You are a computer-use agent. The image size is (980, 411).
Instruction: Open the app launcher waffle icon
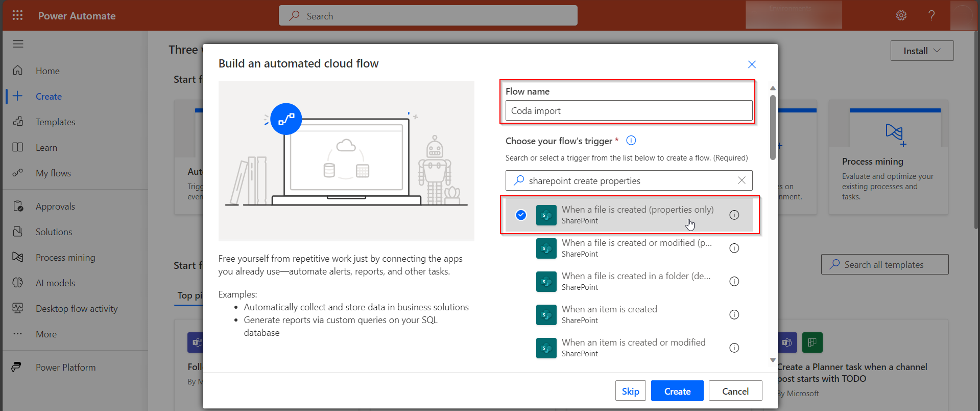(17, 15)
